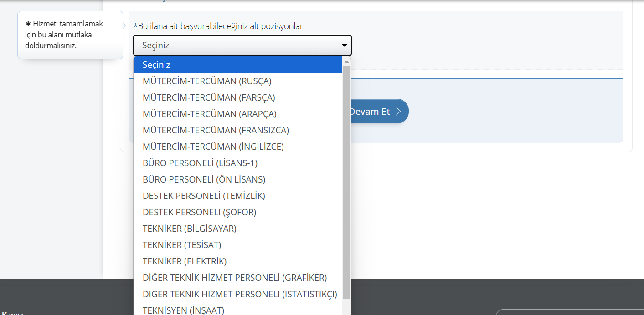Collapse the alt pozisyonlar dropdown arrow
The image size is (644, 315).
click(344, 46)
